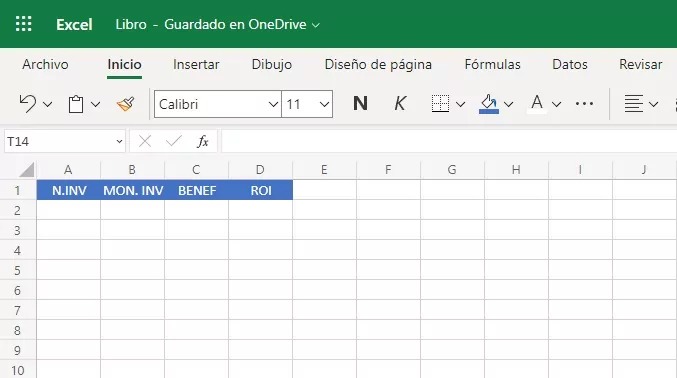
Task: Open the insert function fx button
Action: click(x=202, y=141)
